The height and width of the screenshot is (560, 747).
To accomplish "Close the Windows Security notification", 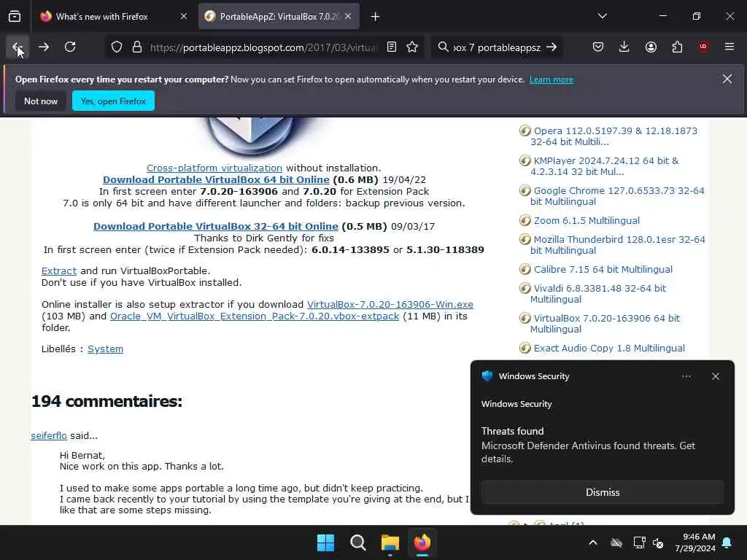I will point(716,376).
